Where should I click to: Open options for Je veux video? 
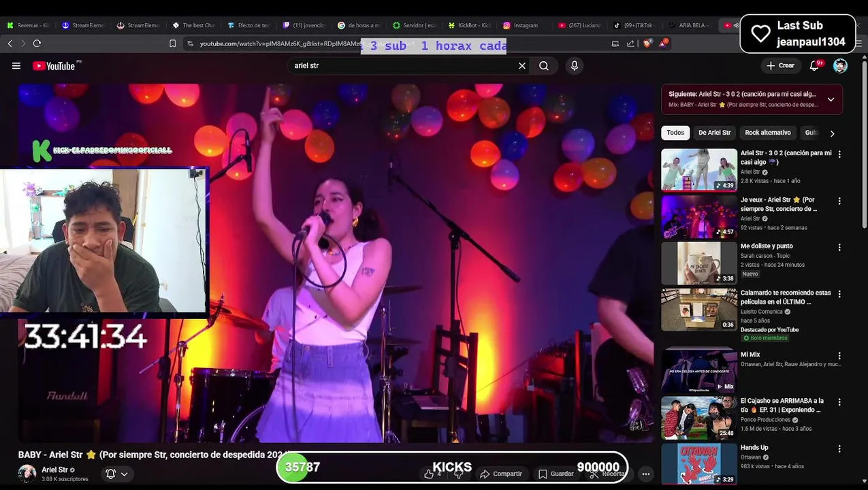pos(839,201)
